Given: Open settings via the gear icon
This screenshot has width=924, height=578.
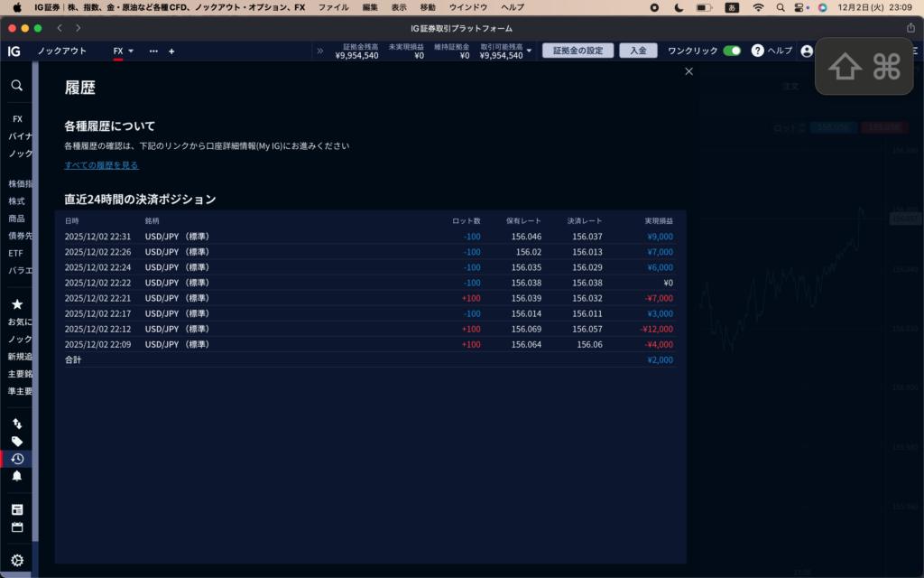Looking at the screenshot, I should pos(16,560).
